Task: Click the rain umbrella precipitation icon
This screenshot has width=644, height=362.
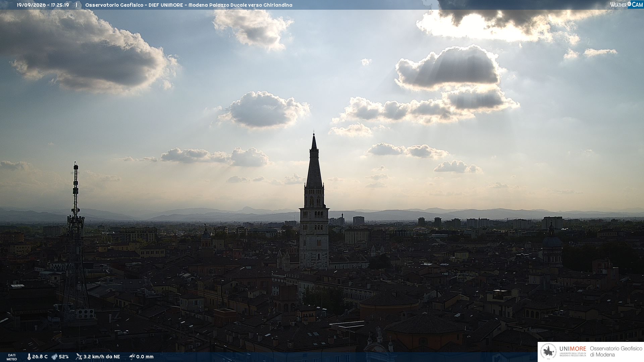Action: 132,357
